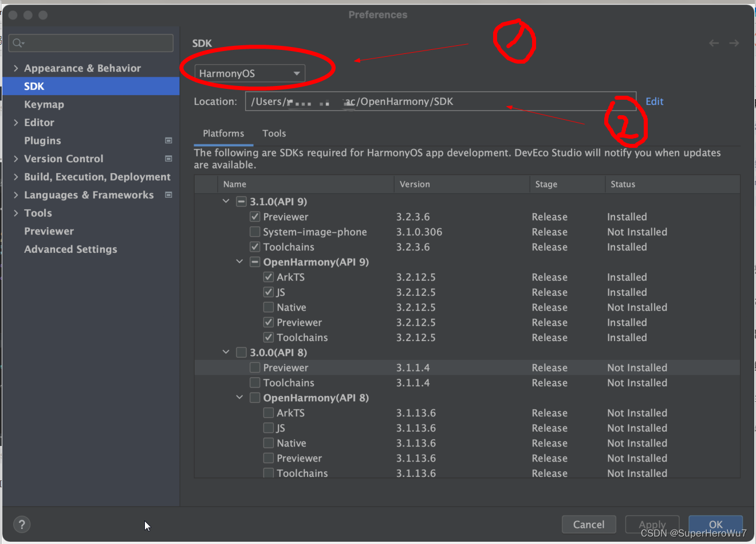Click the SDK Location path field
This screenshot has width=756, height=544.
point(440,101)
